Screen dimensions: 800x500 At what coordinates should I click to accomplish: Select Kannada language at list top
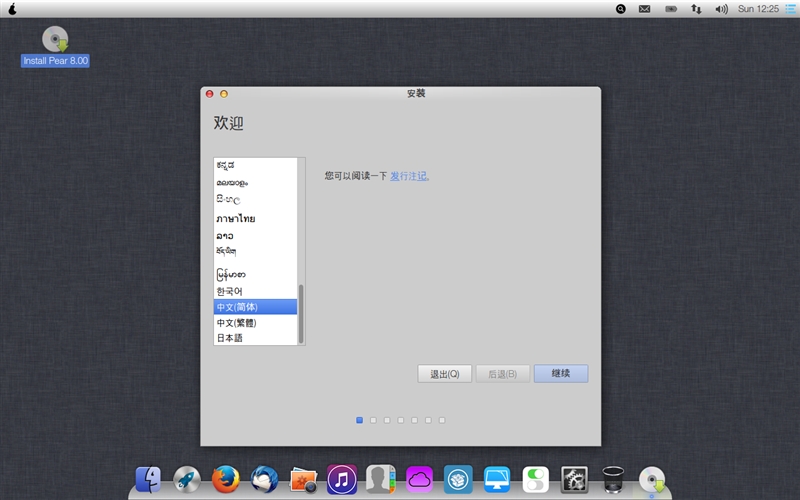coord(255,165)
